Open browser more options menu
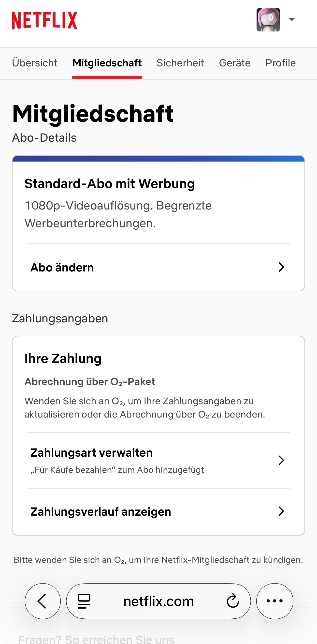This screenshot has width=317, height=644. point(274,601)
